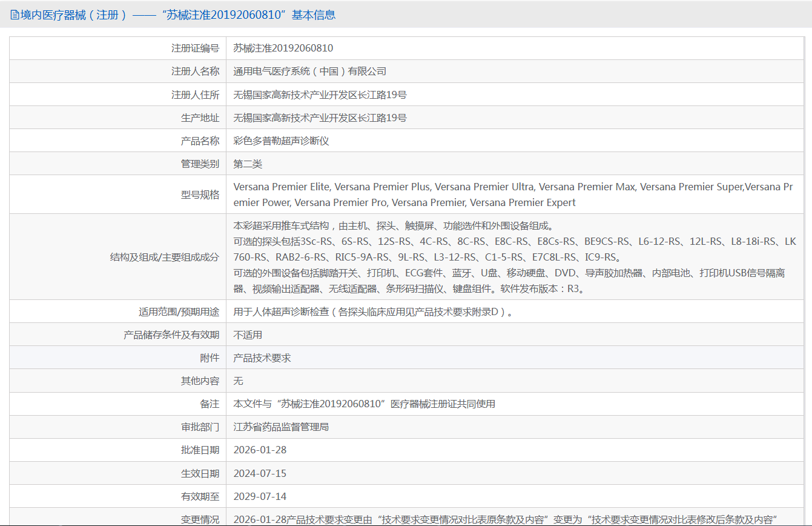Click the authority value "江苏省药品监督管理局"

(281, 427)
